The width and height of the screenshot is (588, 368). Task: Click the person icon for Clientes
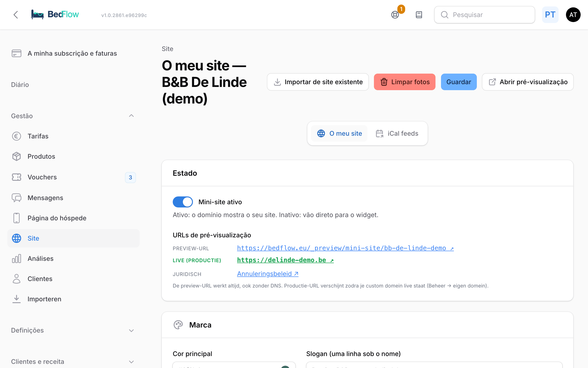pos(17,279)
